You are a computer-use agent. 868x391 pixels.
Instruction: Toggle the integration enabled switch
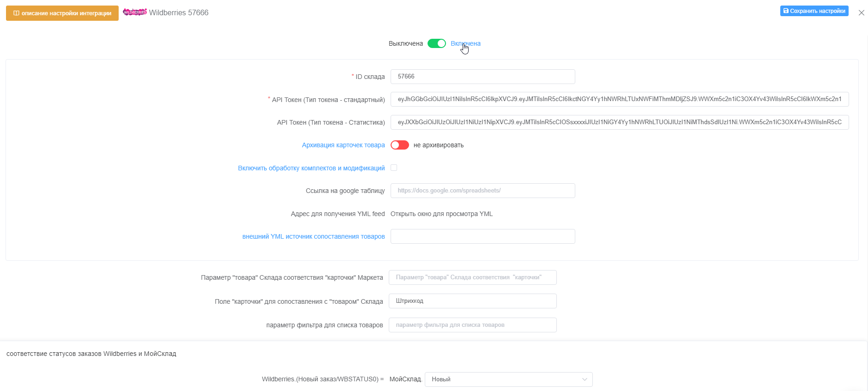coord(436,43)
